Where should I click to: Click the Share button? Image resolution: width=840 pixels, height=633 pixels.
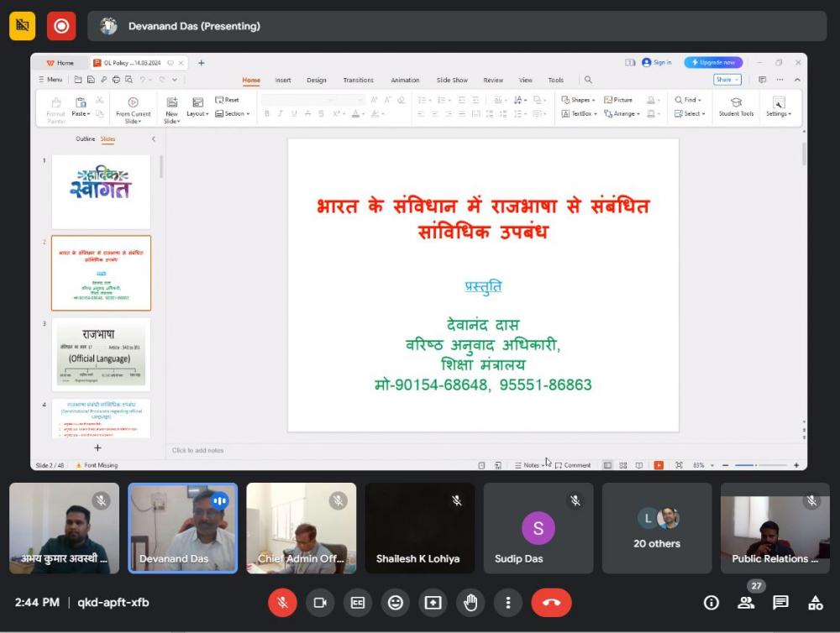[x=727, y=80]
